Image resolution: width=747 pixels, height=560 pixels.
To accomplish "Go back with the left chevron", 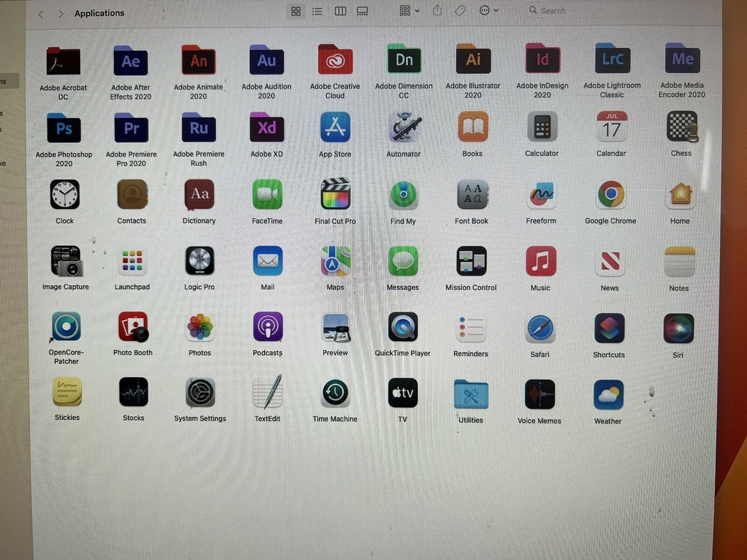I will [41, 14].
